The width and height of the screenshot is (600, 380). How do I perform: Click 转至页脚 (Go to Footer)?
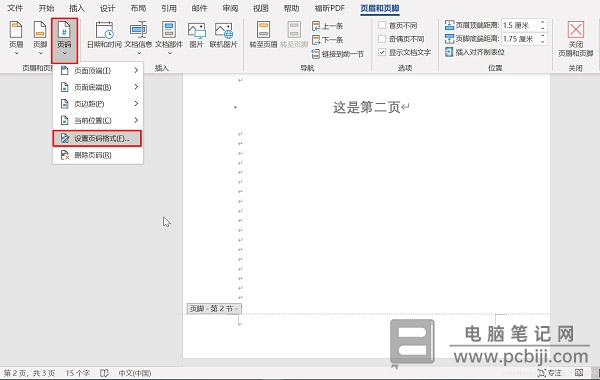294,34
